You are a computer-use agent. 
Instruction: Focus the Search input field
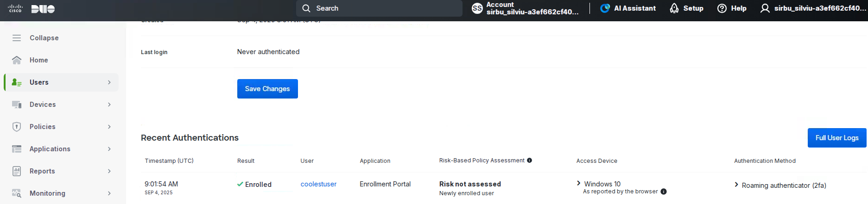point(379,8)
